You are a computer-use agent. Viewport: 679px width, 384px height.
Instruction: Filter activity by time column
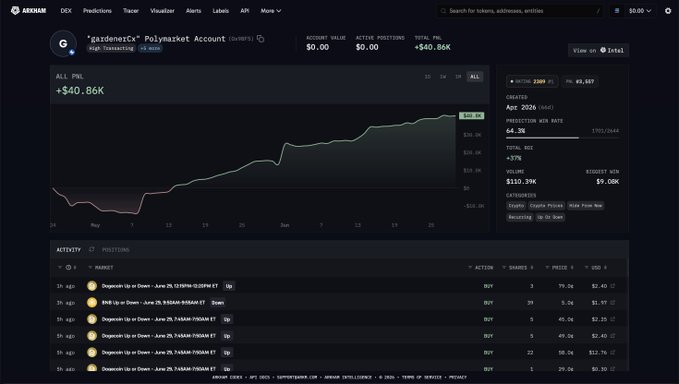coord(60,268)
